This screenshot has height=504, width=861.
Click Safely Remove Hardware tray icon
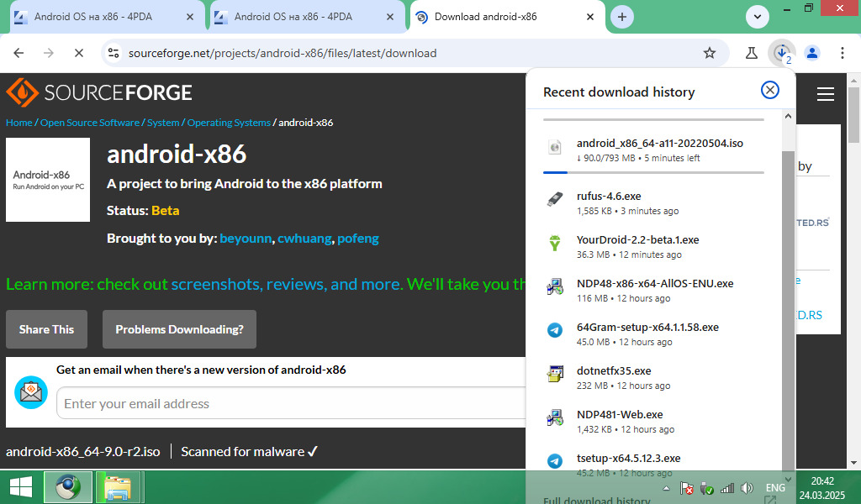706,487
